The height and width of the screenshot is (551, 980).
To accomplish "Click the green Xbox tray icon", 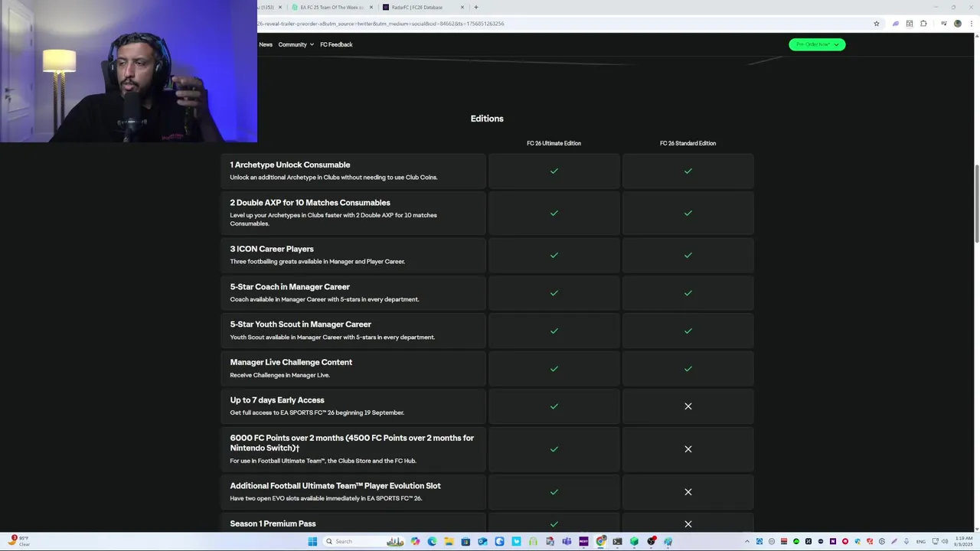I will pyautogui.click(x=796, y=542).
